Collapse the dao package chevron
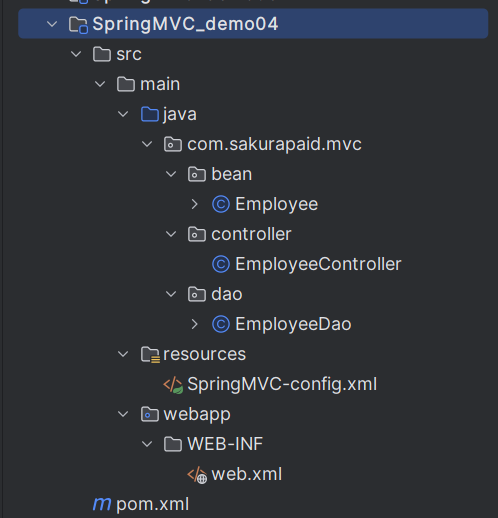The image size is (498, 518). pos(171,294)
